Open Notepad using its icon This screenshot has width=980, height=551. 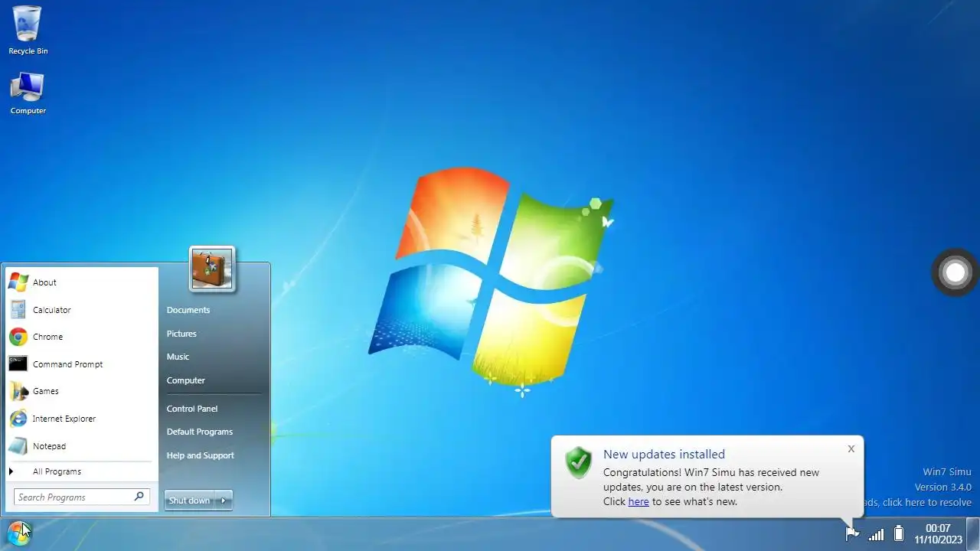pos(18,446)
